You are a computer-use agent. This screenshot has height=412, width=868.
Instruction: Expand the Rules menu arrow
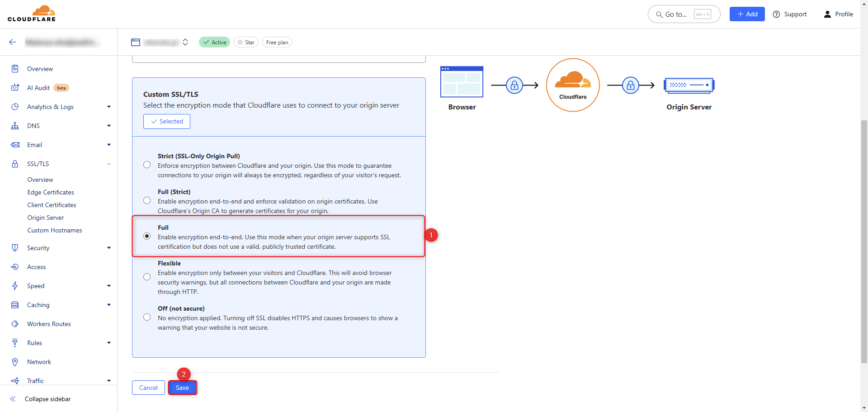pyautogui.click(x=109, y=343)
